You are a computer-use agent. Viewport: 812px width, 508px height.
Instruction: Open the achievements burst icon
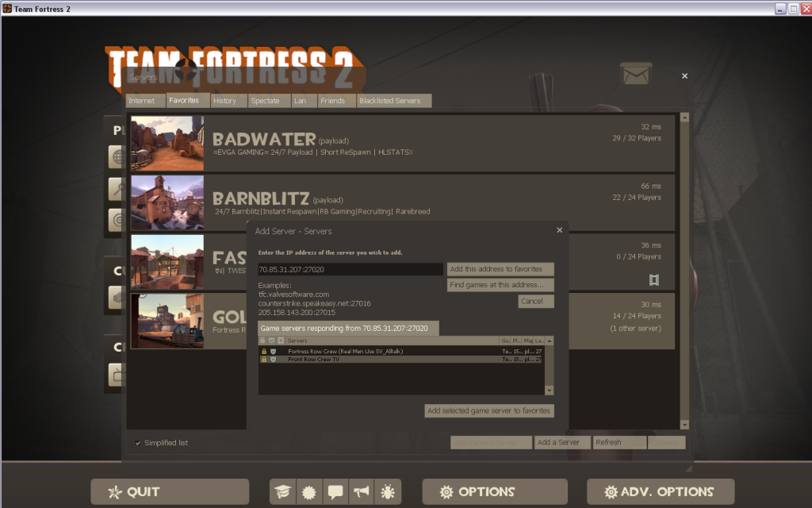(x=309, y=491)
